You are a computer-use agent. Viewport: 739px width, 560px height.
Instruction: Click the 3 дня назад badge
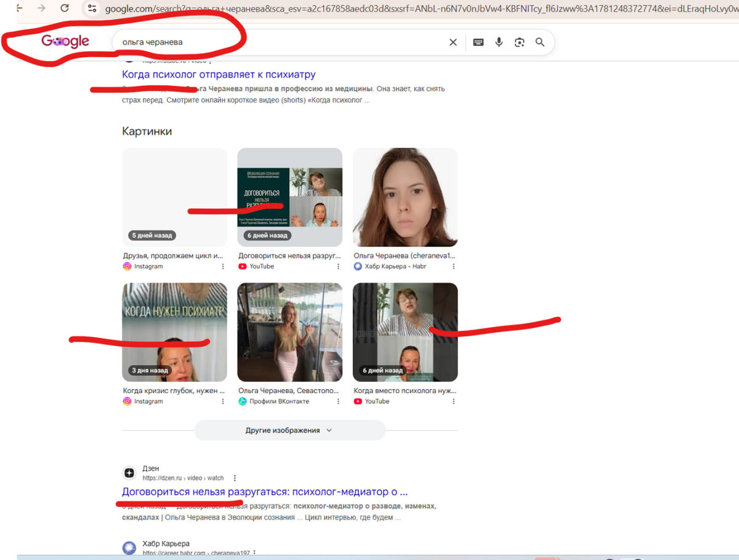(x=150, y=370)
